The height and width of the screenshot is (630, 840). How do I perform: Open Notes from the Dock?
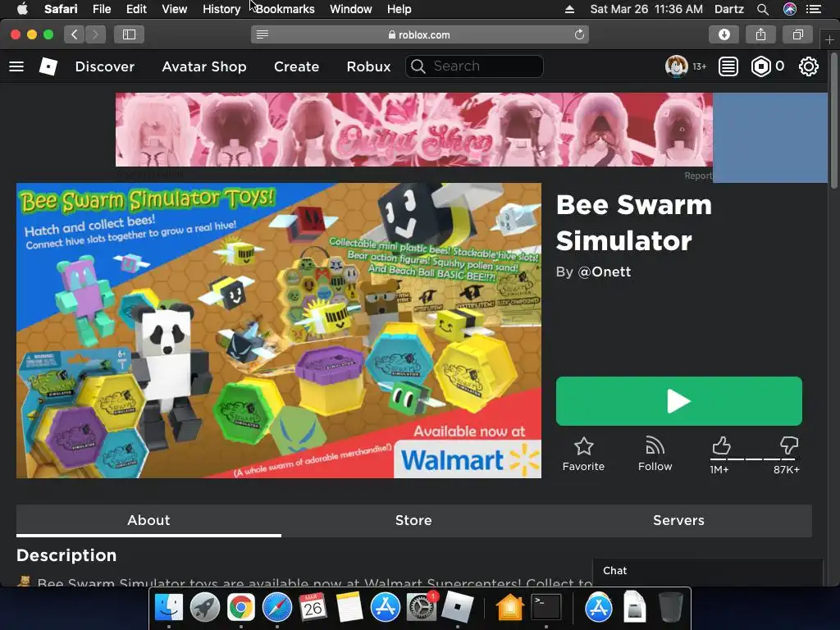click(x=349, y=608)
